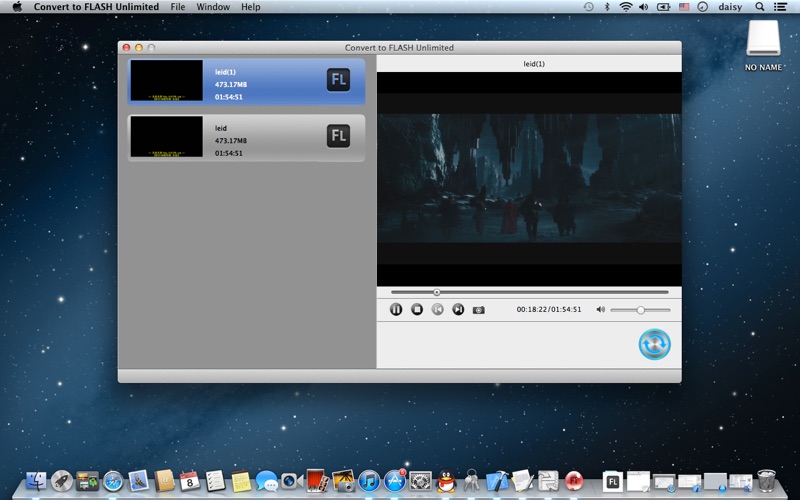Open Finder from the dock

(36, 481)
